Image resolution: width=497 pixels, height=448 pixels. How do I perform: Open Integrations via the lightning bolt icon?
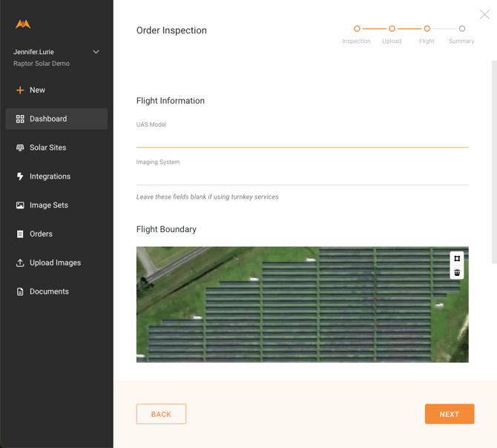[20, 177]
